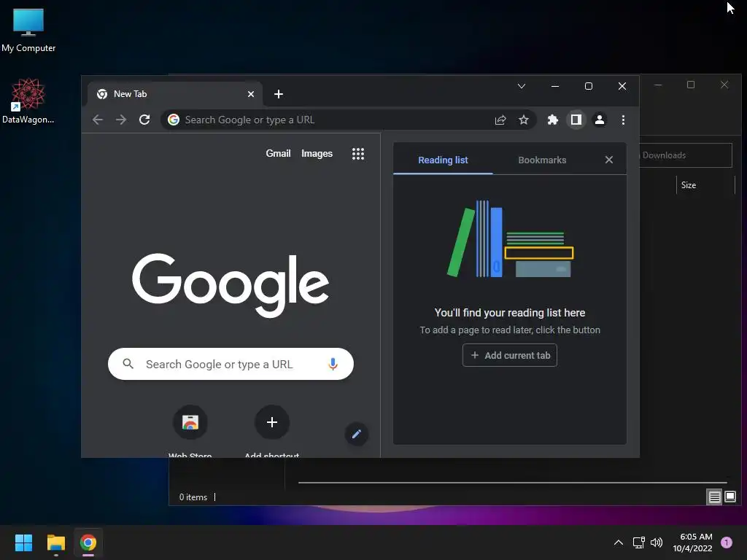Start voice search with microphone icon
747x560 pixels.
pos(333,364)
